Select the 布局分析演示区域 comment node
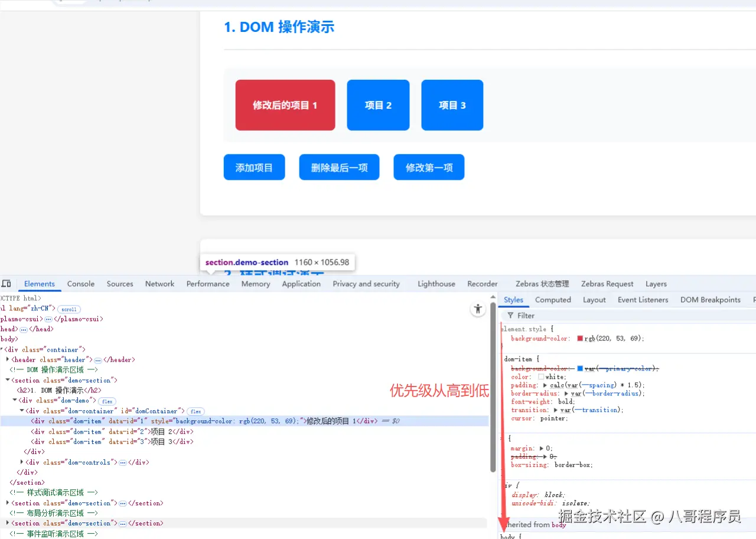This screenshot has width=756, height=539. tap(54, 513)
